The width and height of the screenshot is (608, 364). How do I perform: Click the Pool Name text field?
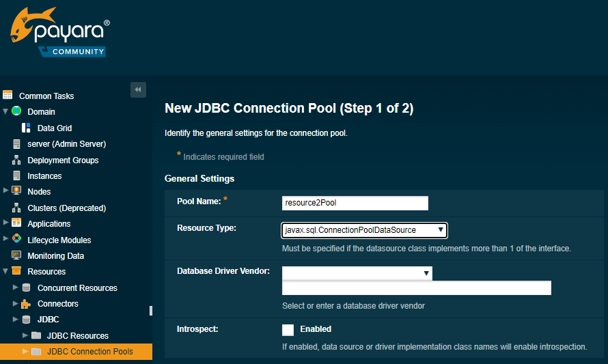[x=355, y=203]
